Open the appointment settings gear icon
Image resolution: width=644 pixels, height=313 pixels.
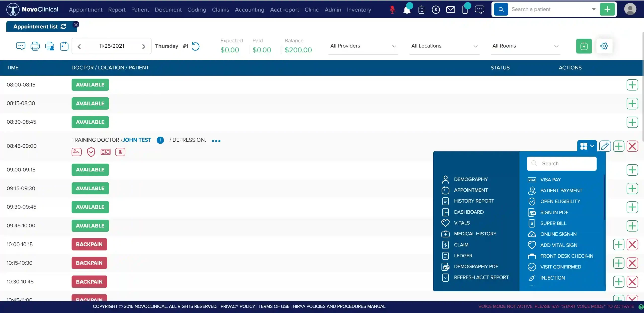pyautogui.click(x=605, y=46)
